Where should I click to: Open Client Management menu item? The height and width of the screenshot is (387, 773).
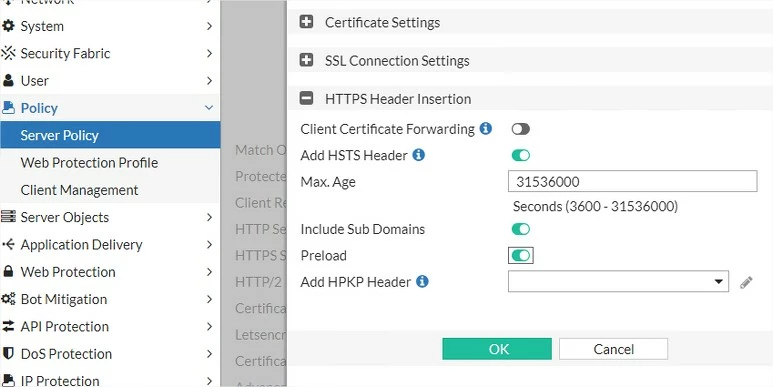[x=110, y=190]
